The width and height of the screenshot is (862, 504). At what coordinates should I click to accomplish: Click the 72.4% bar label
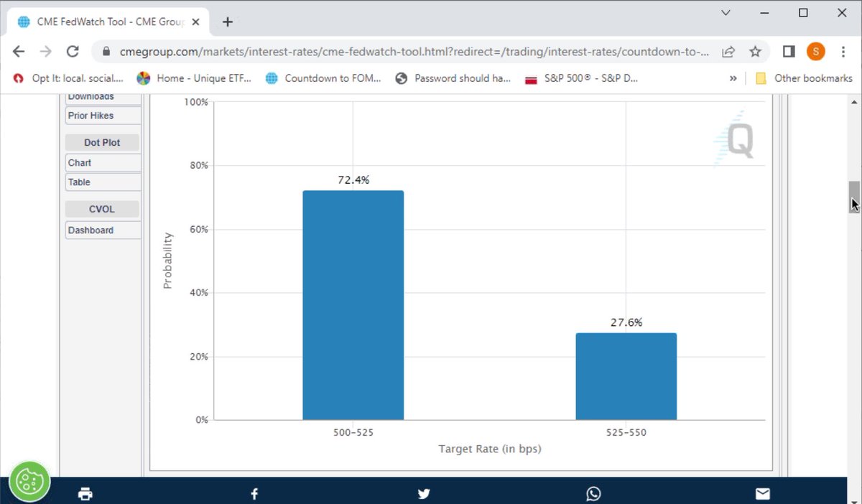353,180
